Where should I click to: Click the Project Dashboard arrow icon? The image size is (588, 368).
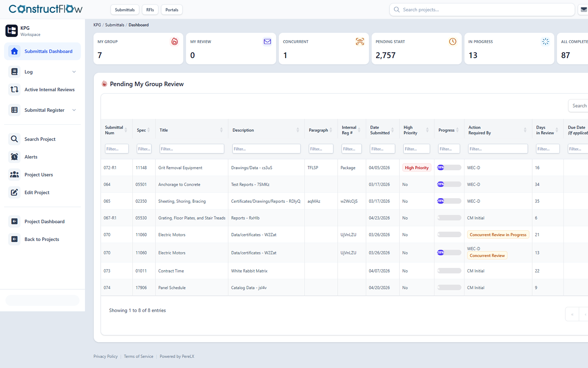(14, 222)
